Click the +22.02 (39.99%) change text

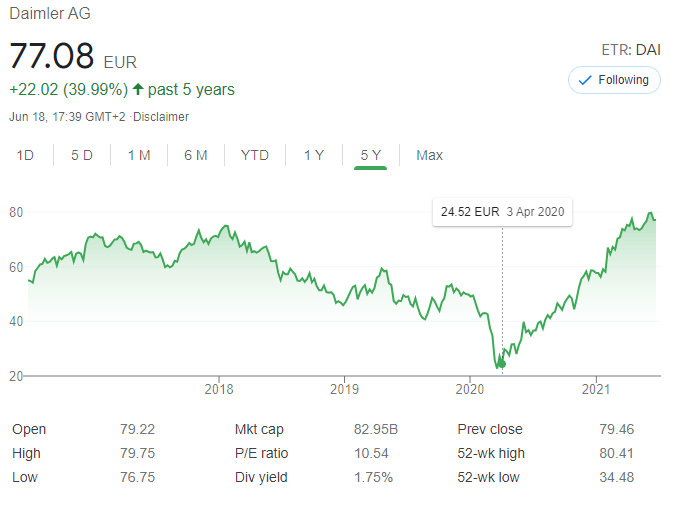(x=68, y=89)
